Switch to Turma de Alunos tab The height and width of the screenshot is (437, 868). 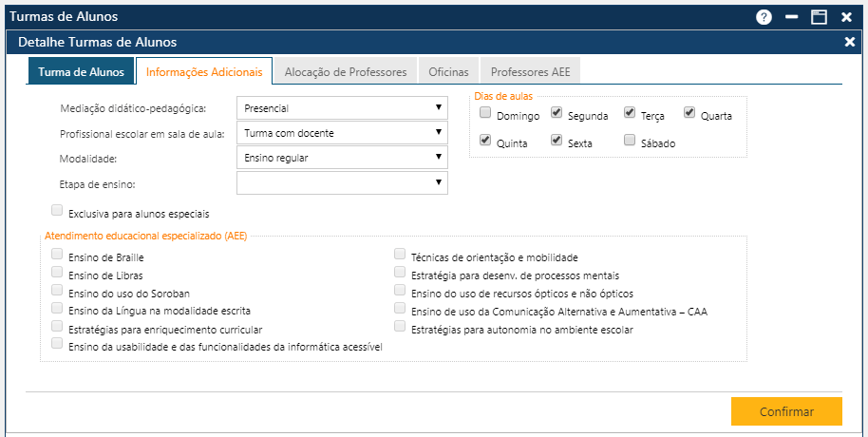81,71
